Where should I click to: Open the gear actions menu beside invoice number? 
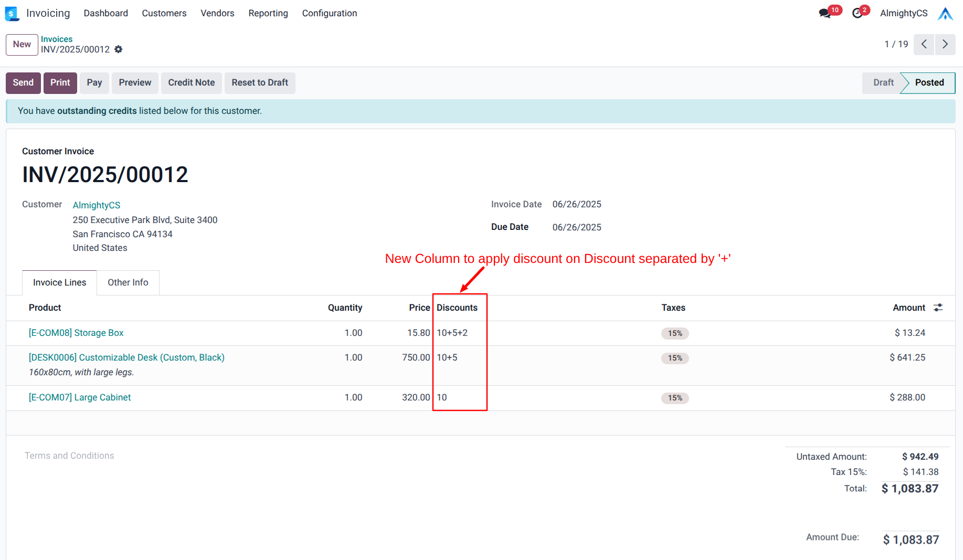pyautogui.click(x=119, y=49)
